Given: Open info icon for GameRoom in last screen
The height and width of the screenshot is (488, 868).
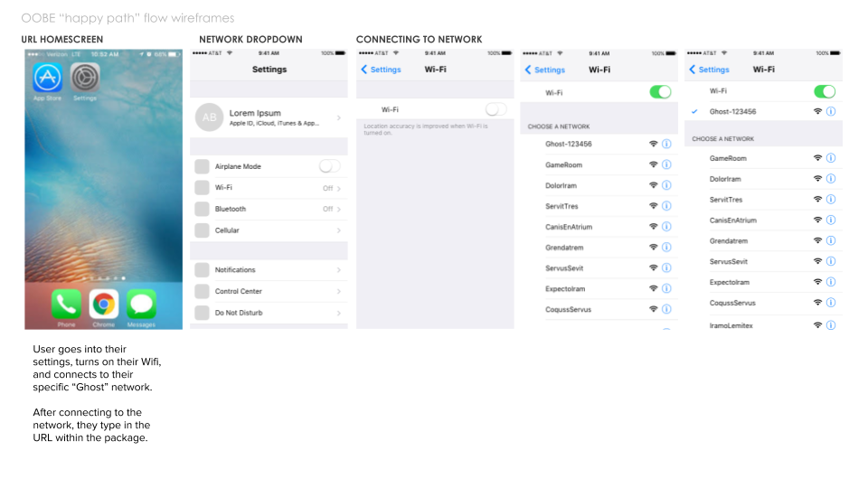Looking at the screenshot, I should point(831,157).
